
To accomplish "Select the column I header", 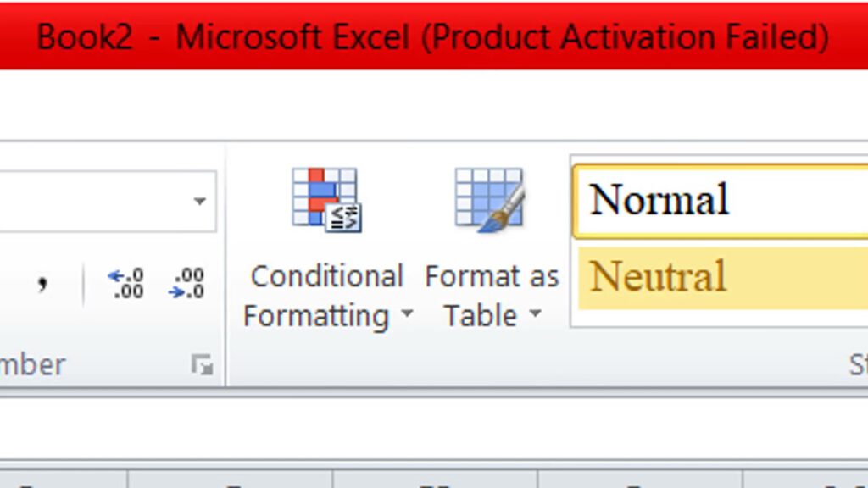I will (x=640, y=480).
